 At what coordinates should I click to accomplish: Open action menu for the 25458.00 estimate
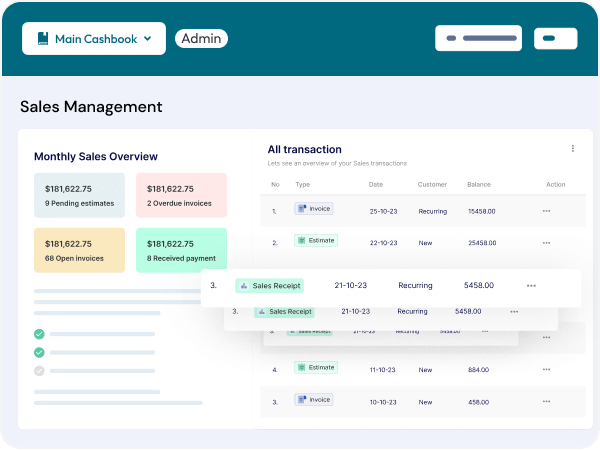(x=546, y=242)
